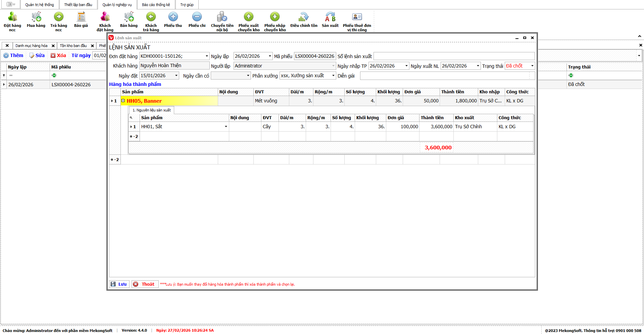Click the Sản xuất production icon

click(330, 17)
